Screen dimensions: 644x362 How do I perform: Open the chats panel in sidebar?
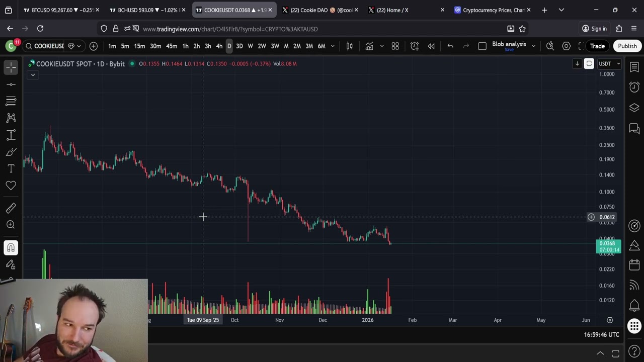tap(634, 129)
